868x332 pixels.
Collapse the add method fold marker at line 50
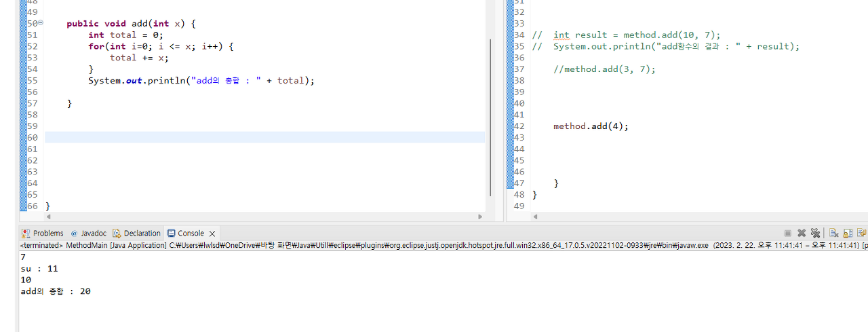(x=41, y=23)
